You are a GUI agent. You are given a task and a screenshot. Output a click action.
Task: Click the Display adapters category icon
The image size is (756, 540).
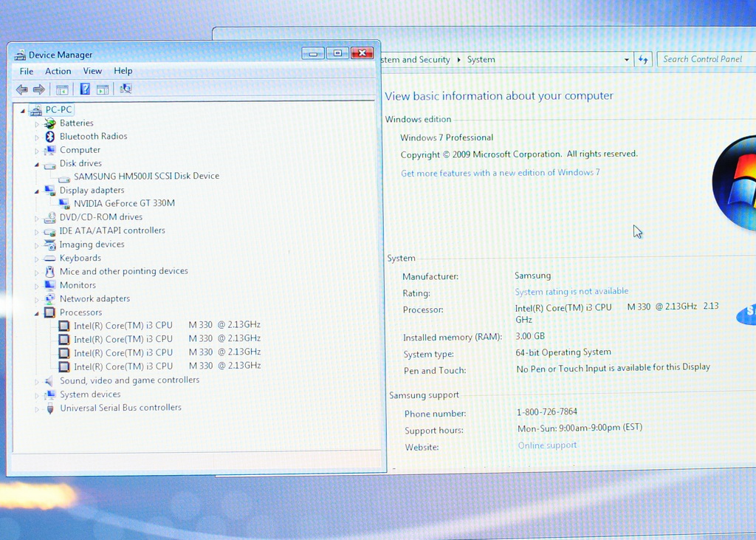[x=49, y=191]
